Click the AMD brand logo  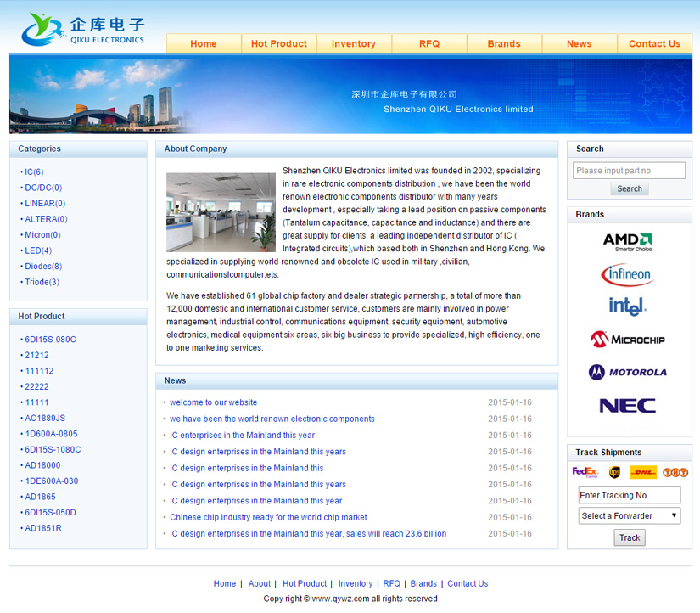628,242
